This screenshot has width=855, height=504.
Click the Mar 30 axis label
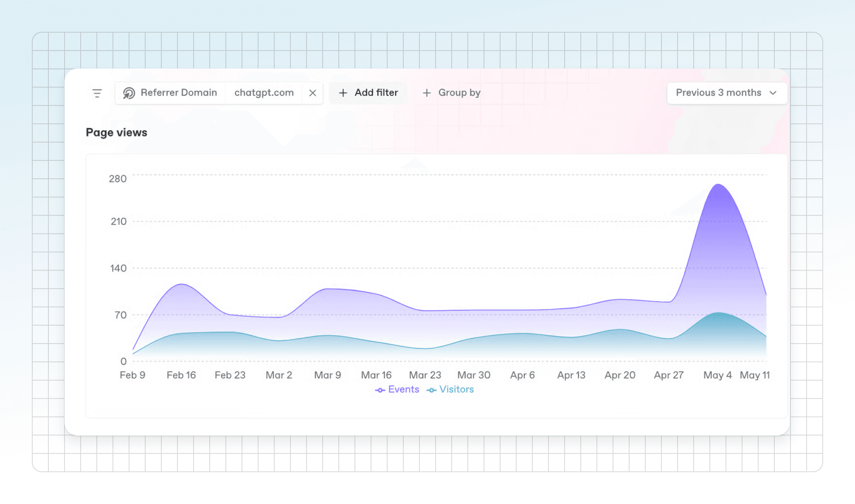[x=474, y=375]
